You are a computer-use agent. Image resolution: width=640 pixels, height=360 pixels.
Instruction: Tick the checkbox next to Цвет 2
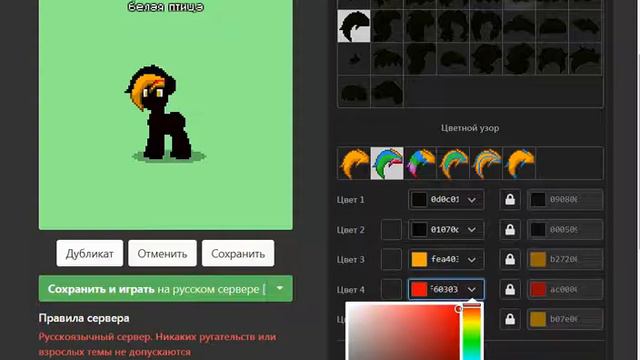[x=391, y=230]
